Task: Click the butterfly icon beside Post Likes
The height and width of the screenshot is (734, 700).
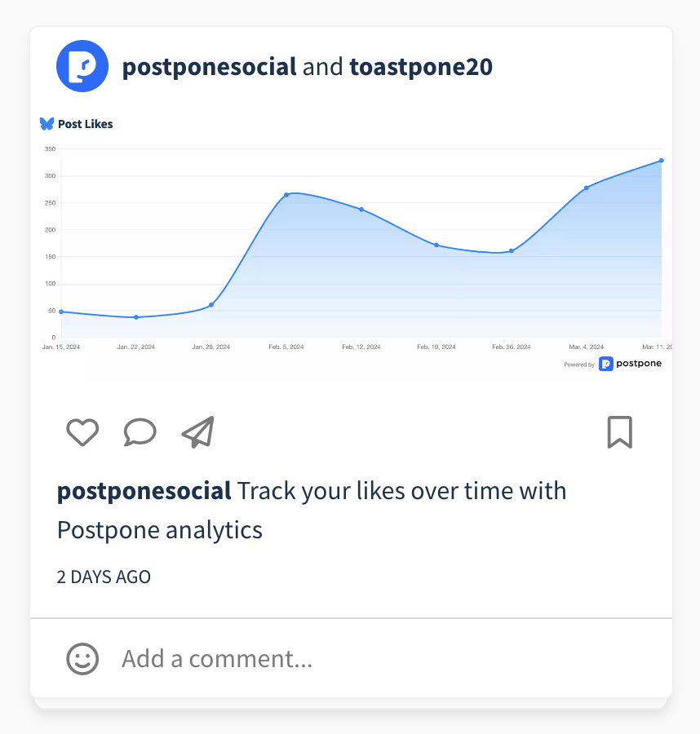Action: tap(47, 124)
